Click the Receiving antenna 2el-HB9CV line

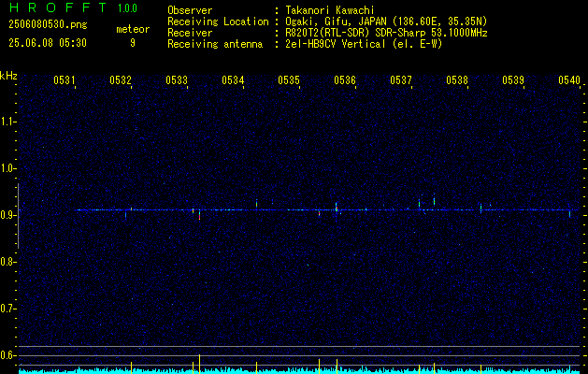click(x=364, y=44)
